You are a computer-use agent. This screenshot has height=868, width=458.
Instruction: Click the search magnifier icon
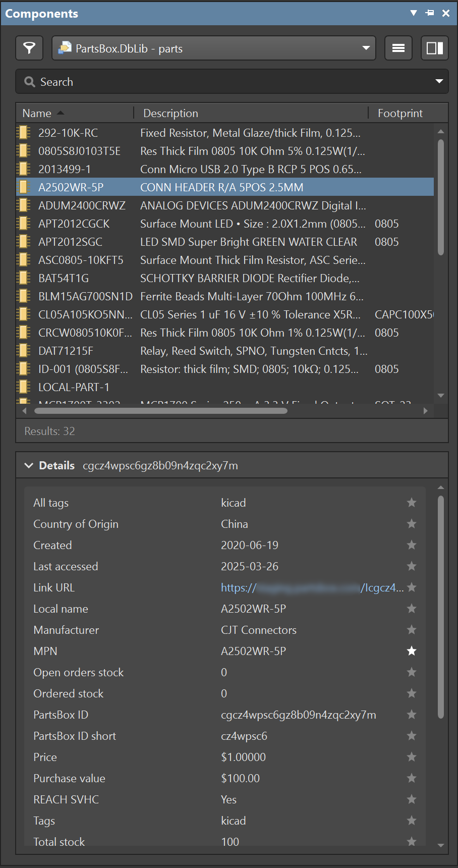pyautogui.click(x=30, y=82)
